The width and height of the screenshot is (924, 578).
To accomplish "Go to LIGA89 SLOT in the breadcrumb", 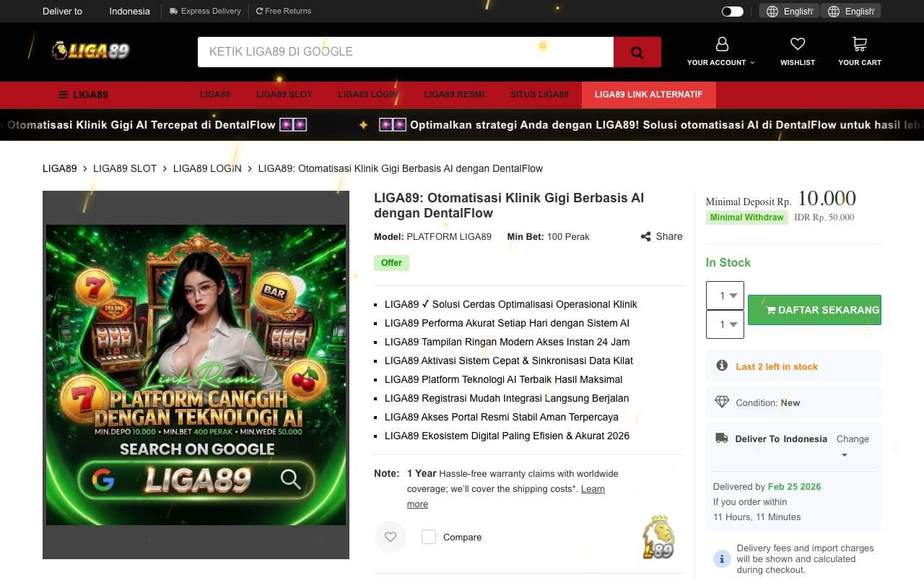I will click(x=125, y=168).
